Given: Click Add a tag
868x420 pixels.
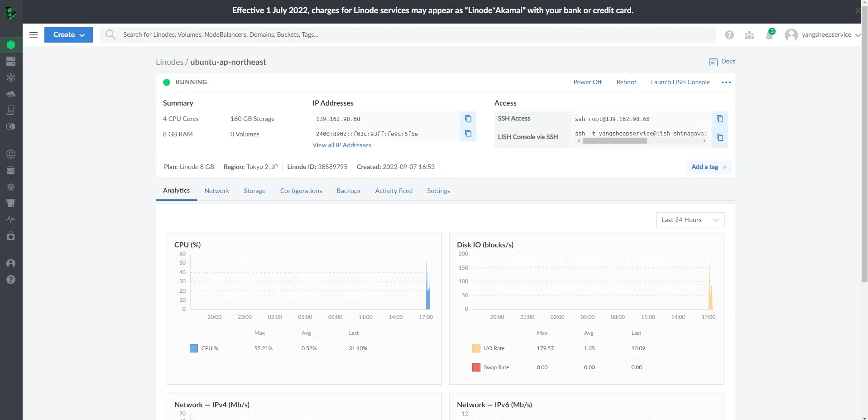Looking at the screenshot, I should pos(709,167).
